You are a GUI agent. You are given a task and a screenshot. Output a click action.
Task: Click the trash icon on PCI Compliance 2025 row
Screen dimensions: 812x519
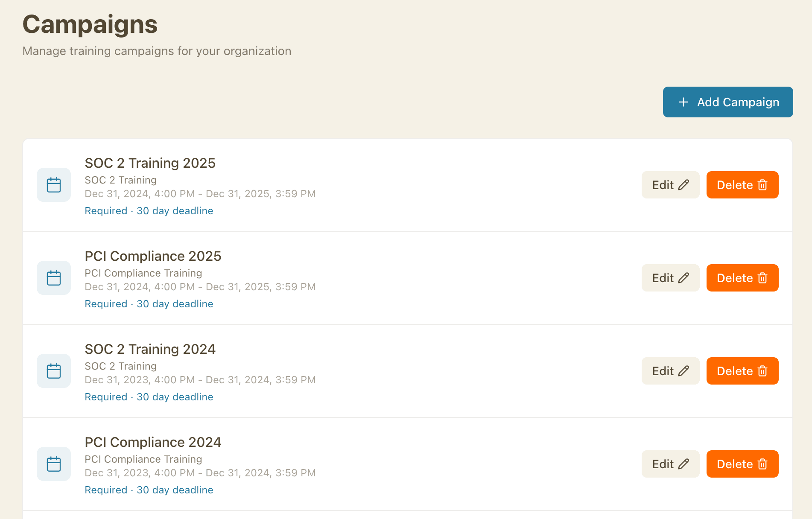tap(762, 277)
